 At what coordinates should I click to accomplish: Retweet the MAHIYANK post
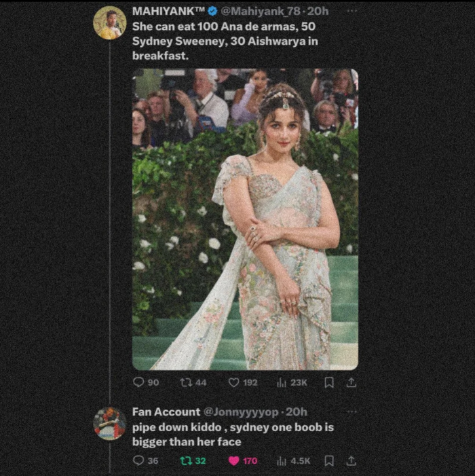pyautogui.click(x=186, y=382)
